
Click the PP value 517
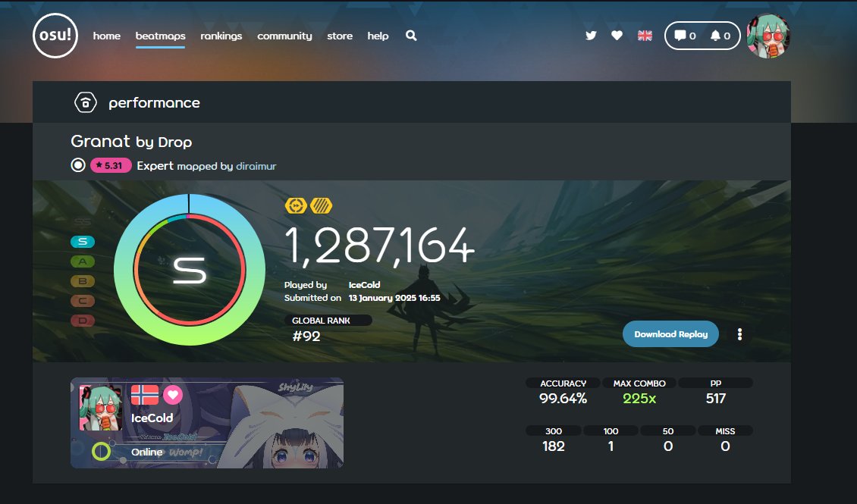(715, 399)
